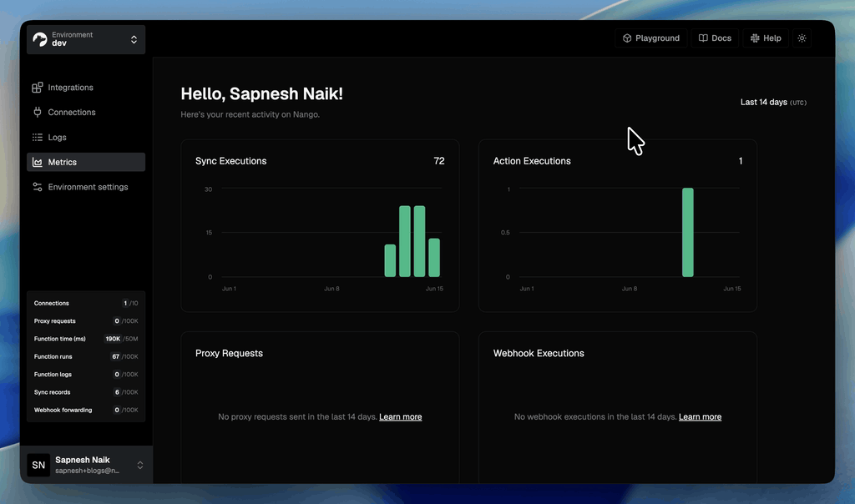Viewport: 855px width, 504px height.
Task: Click Learn more under Webhook Executions
Action: [701, 417]
